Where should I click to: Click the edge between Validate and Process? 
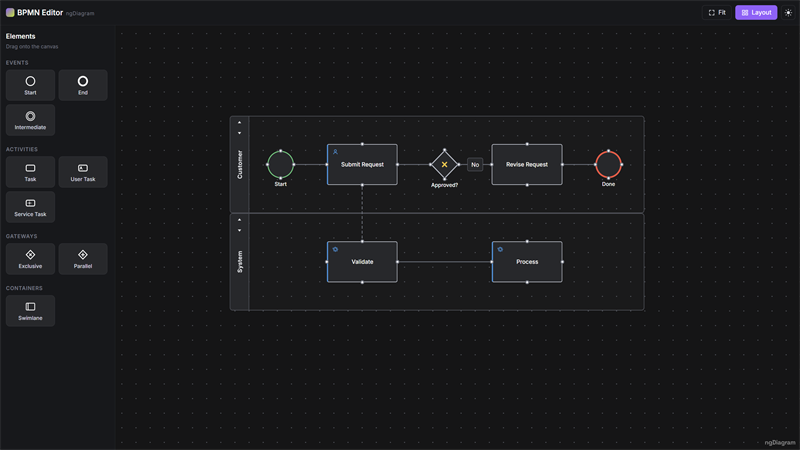(x=444, y=262)
